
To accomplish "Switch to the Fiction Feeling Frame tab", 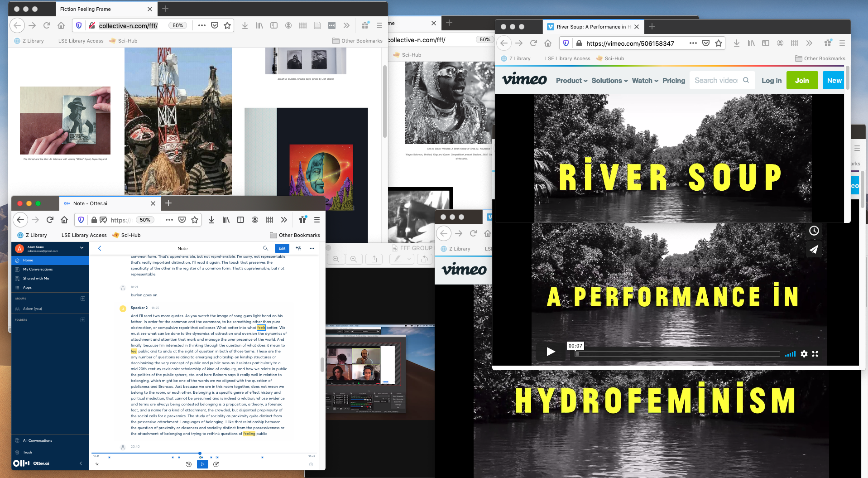I will 106,9.
